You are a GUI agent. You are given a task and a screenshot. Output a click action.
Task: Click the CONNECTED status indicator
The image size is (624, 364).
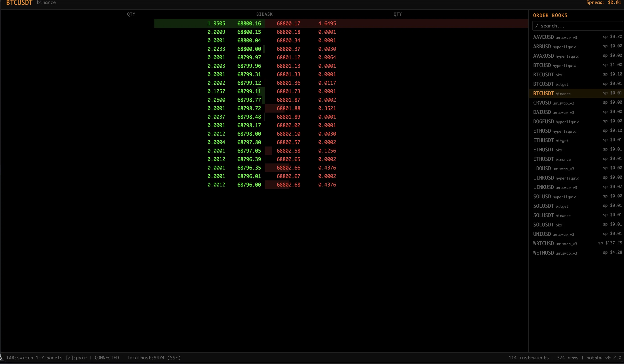tap(107, 358)
